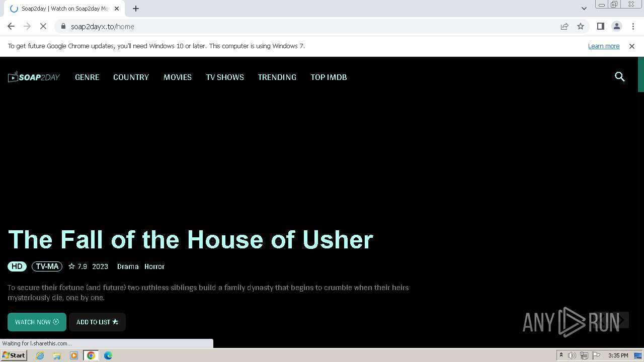Image resolution: width=644 pixels, height=362 pixels.
Task: Open The Fall of the House of Usher title
Action: 191,240
